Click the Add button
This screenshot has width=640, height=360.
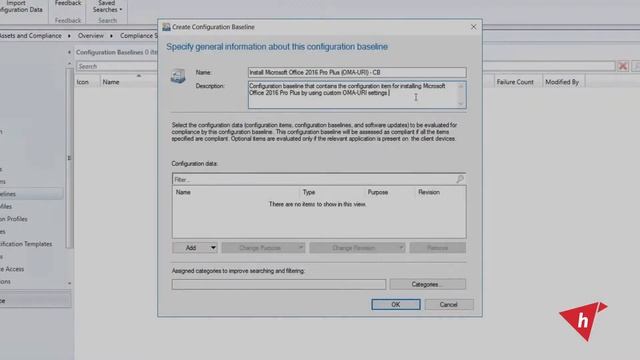tap(191, 248)
